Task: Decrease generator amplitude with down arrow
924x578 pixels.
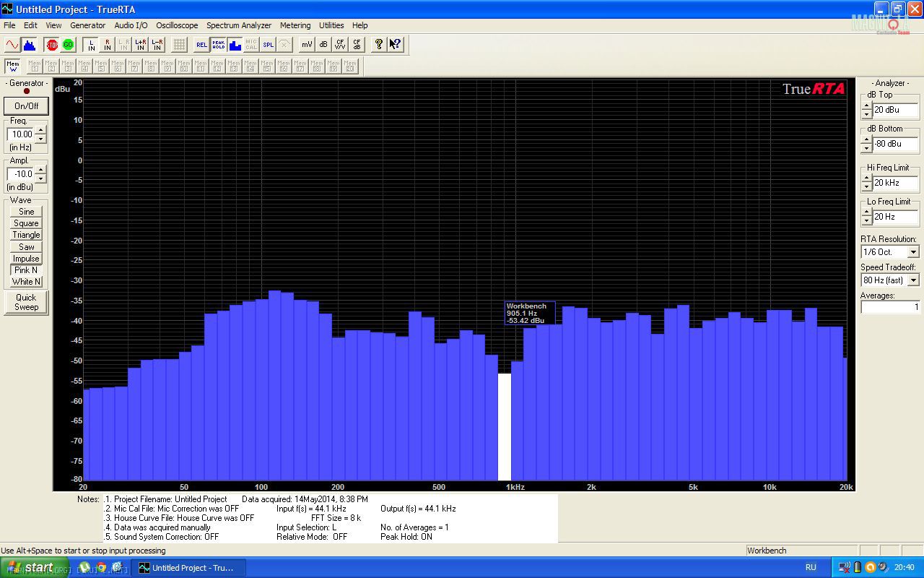Action: 40,178
